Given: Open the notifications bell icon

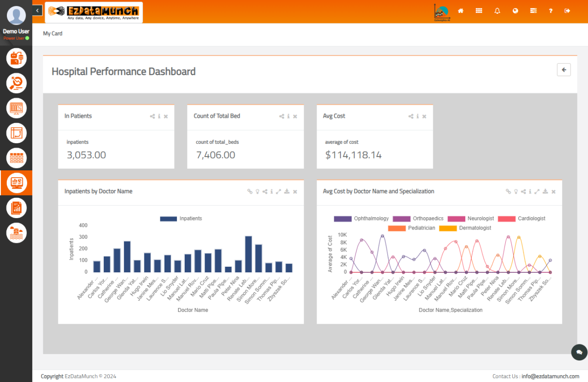Looking at the screenshot, I should point(497,10).
